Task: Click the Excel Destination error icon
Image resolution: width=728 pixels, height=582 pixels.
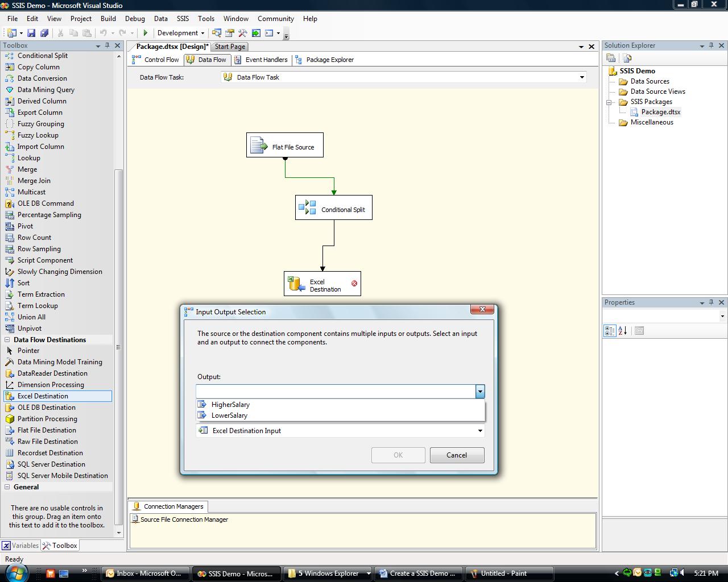Action: pos(354,283)
